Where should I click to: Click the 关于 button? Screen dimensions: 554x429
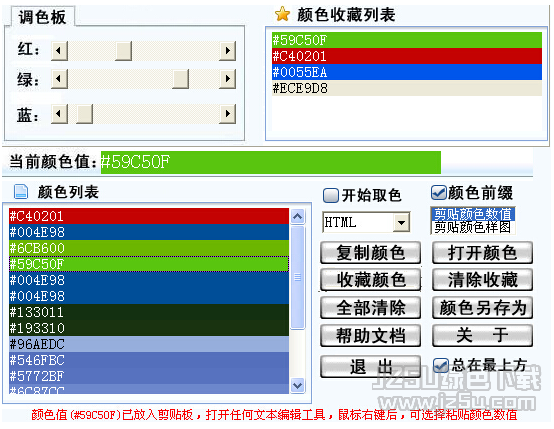482,336
